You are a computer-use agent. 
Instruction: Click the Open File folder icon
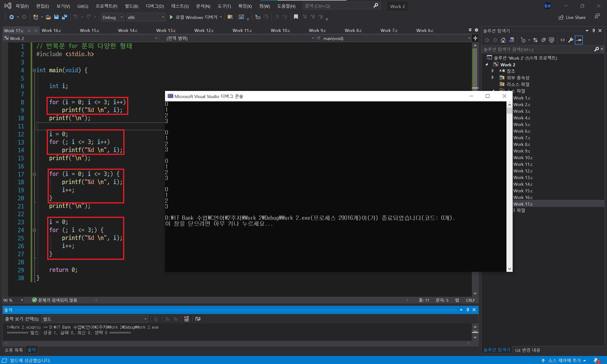pos(48,17)
